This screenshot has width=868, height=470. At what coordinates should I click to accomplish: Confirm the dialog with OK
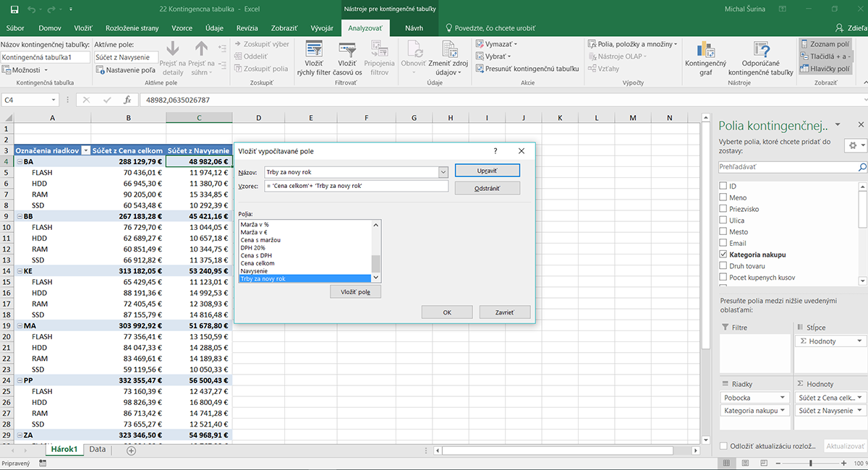coord(447,312)
